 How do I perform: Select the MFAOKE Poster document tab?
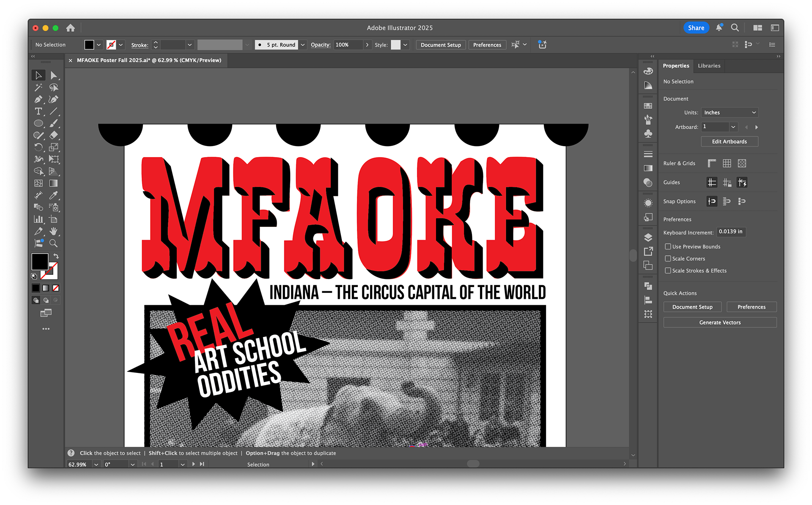click(149, 60)
